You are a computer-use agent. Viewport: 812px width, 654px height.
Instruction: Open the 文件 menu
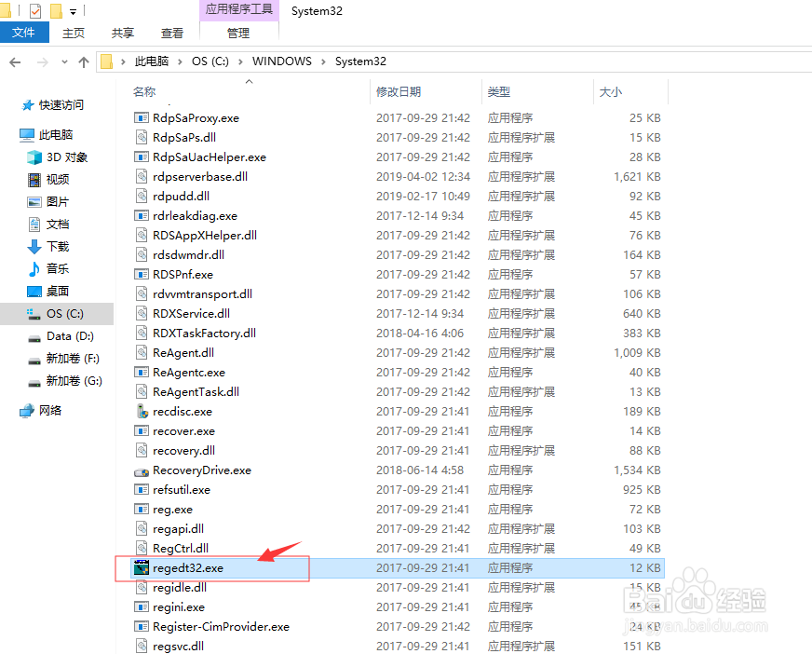click(24, 33)
